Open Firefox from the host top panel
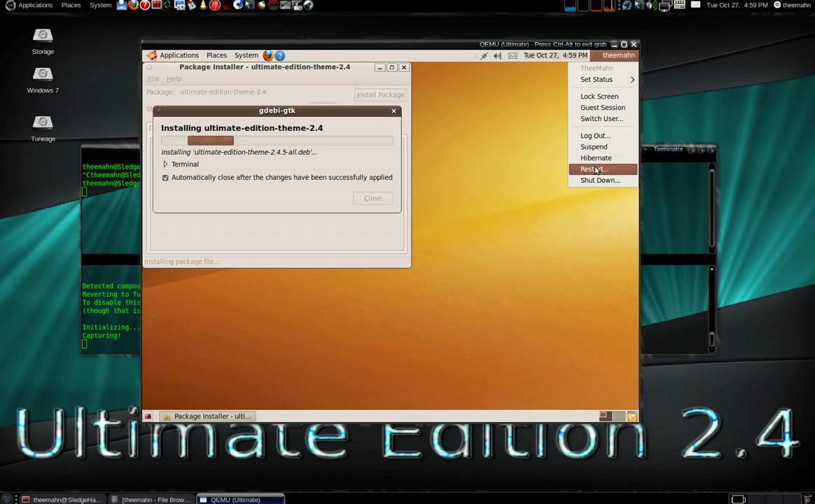 point(134,5)
